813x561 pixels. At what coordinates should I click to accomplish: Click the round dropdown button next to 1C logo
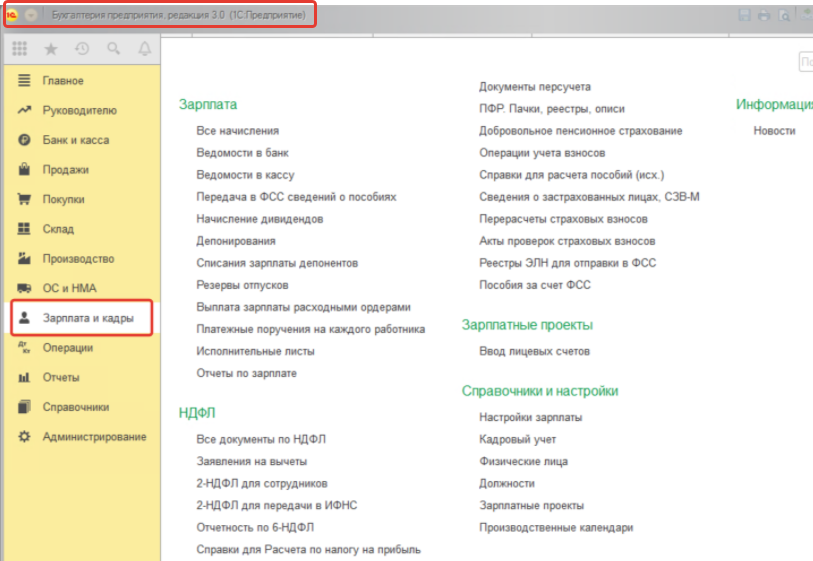coord(31,15)
